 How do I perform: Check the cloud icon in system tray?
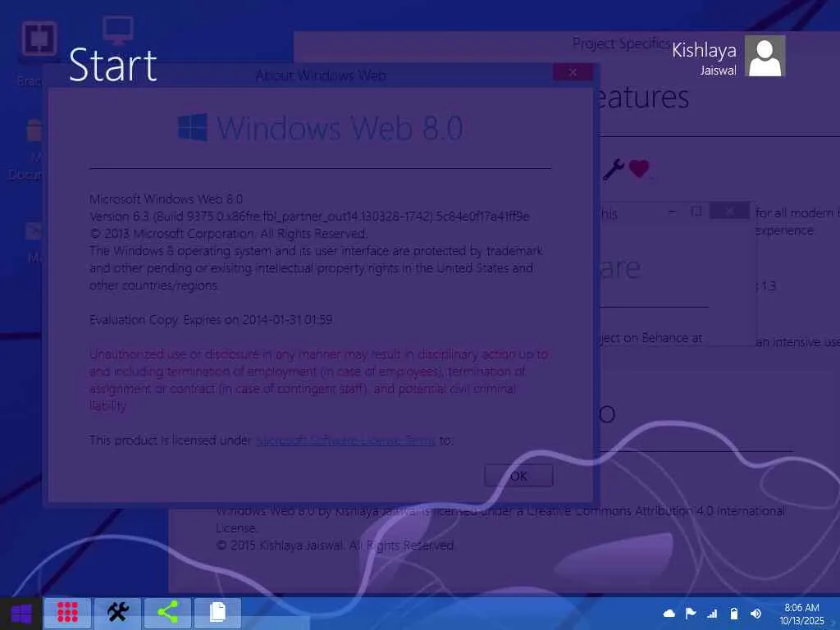pyautogui.click(x=669, y=614)
